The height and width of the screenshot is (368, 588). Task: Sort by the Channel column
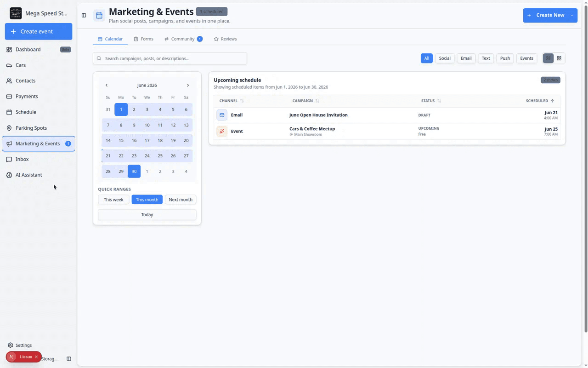pos(232,101)
